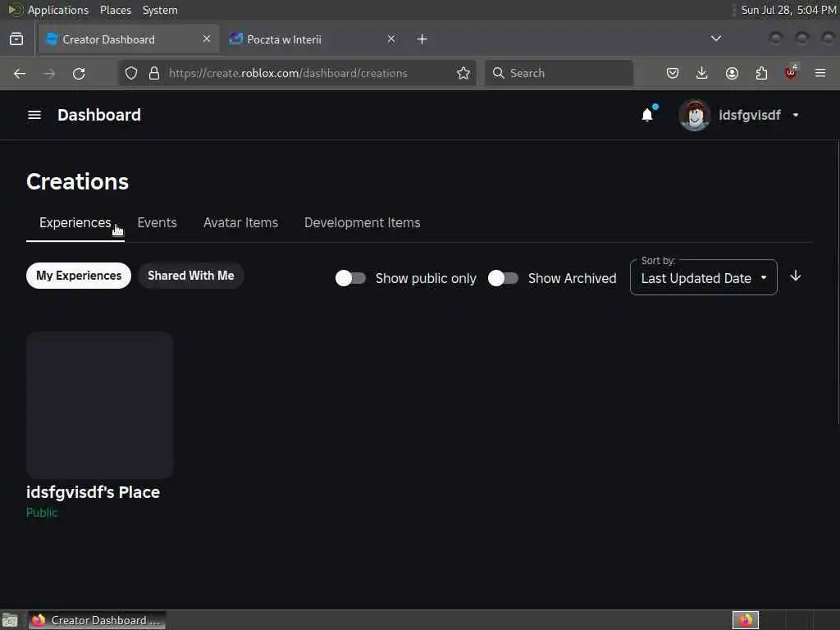Select My Experiences filter

point(79,276)
